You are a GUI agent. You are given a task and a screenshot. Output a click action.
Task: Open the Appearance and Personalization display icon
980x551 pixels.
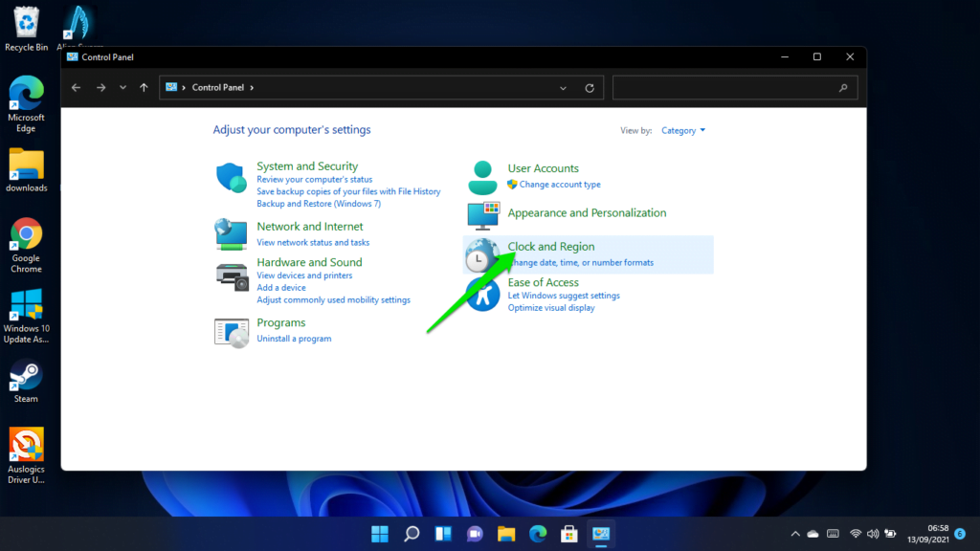coord(482,215)
